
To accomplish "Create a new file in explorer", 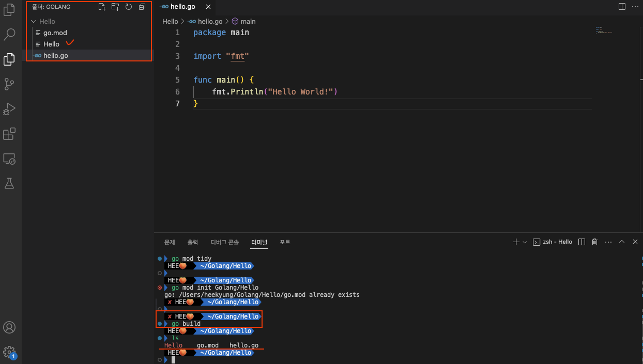I will tap(102, 7).
